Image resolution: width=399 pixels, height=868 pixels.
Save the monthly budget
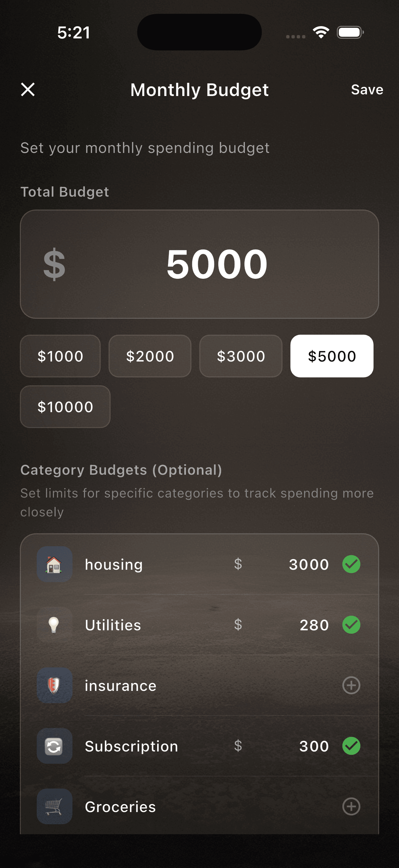pos(367,90)
